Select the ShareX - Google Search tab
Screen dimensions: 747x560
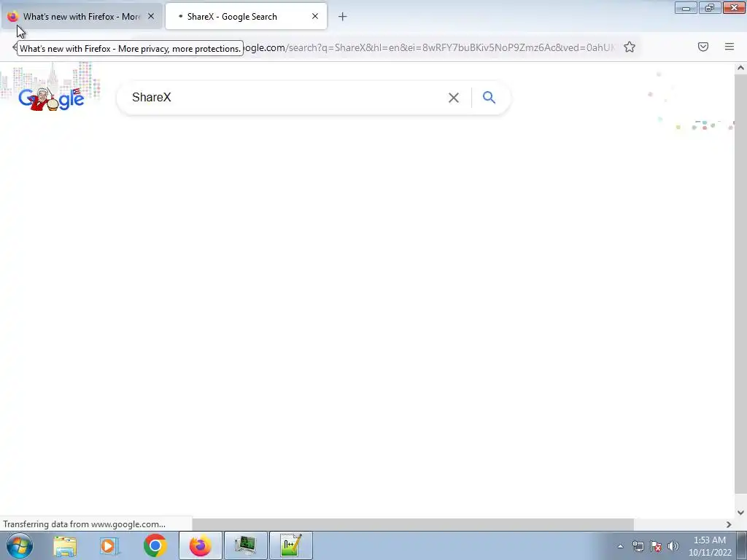pos(246,16)
